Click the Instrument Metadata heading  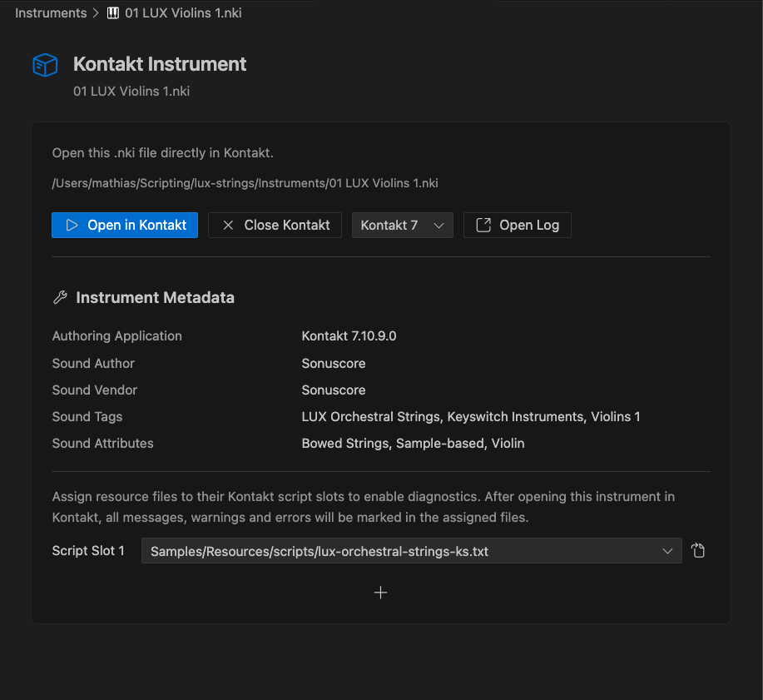coord(155,297)
